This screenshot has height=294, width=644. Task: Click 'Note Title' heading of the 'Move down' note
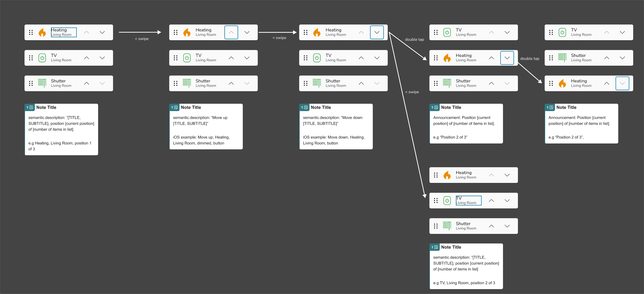pyautogui.click(x=321, y=108)
